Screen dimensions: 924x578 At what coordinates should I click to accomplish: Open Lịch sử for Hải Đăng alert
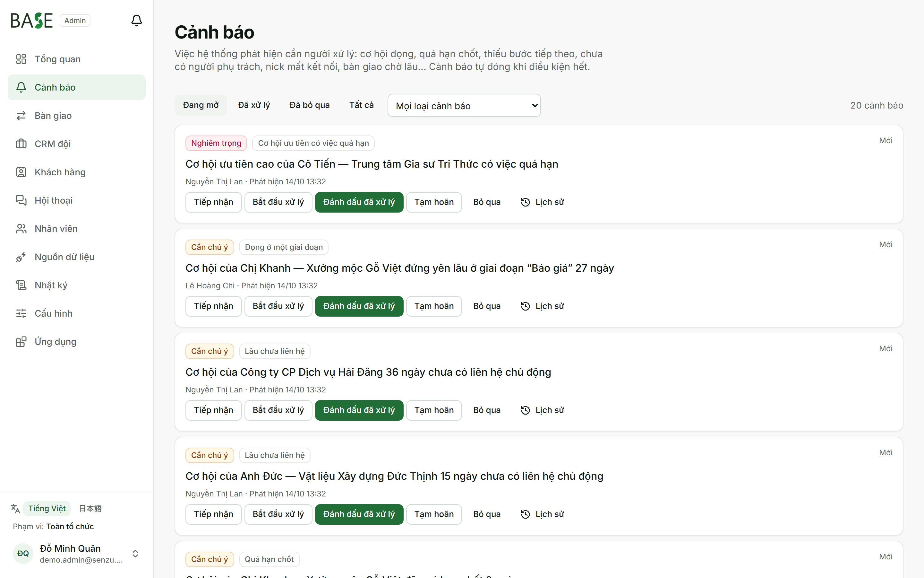tap(542, 410)
